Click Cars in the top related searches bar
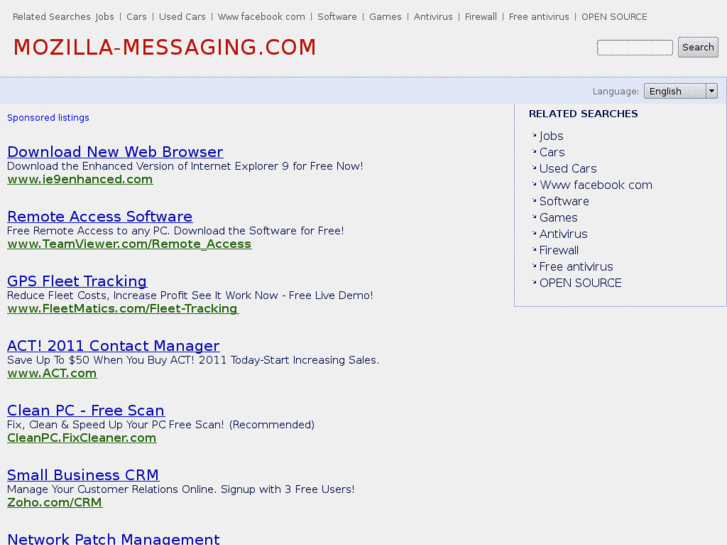 [136, 17]
